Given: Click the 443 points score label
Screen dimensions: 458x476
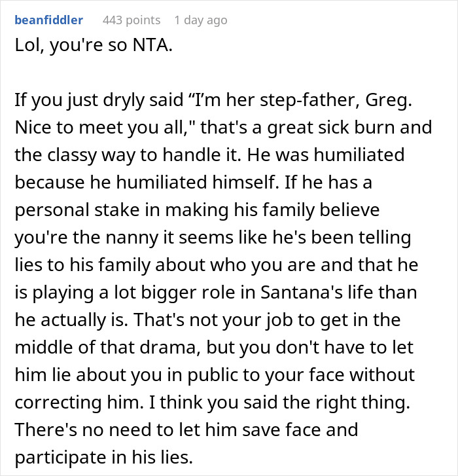Looking at the screenshot, I should 132,20.
